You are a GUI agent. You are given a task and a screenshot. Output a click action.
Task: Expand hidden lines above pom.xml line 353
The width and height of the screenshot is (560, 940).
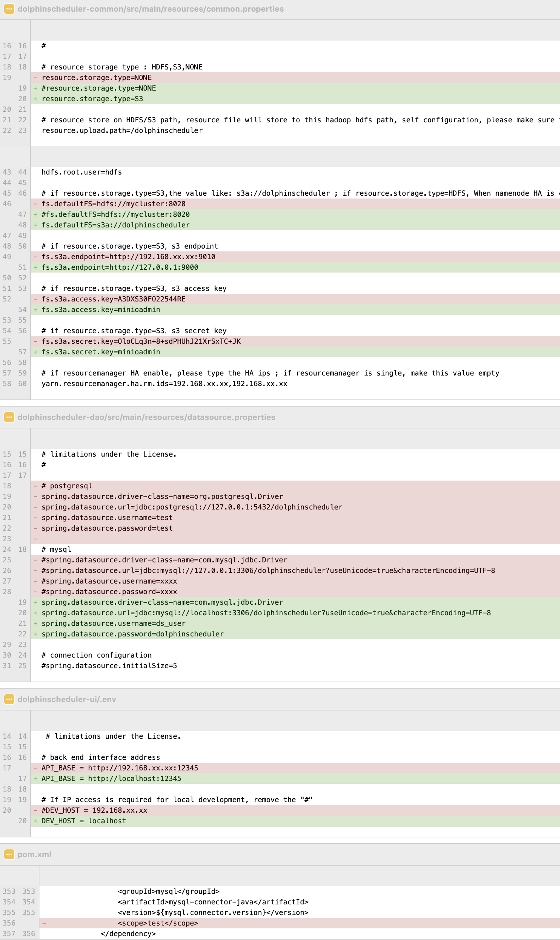[280, 876]
